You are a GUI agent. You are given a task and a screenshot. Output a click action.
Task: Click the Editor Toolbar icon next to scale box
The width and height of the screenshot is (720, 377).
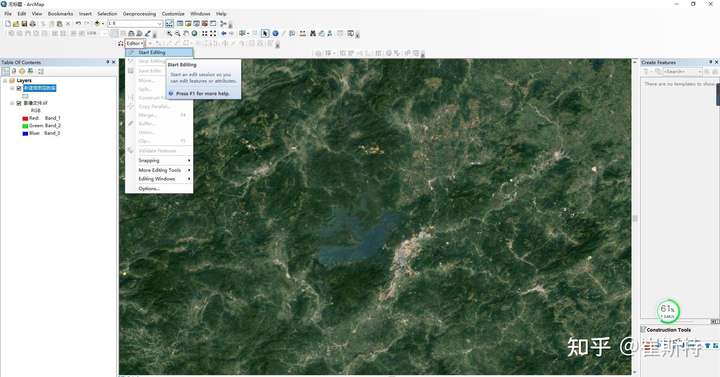pos(169,23)
